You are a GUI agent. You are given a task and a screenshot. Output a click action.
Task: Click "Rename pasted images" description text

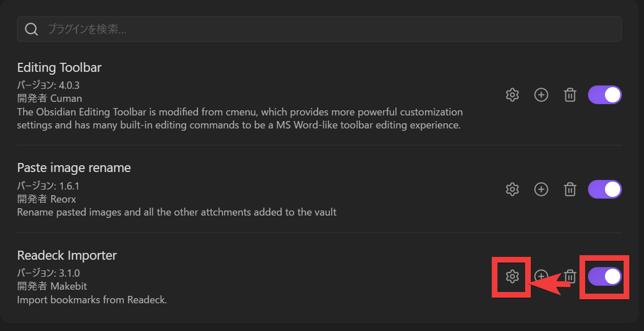(x=177, y=212)
